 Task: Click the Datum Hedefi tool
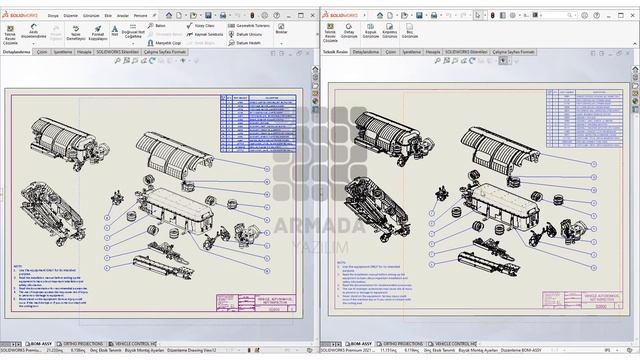pos(244,43)
